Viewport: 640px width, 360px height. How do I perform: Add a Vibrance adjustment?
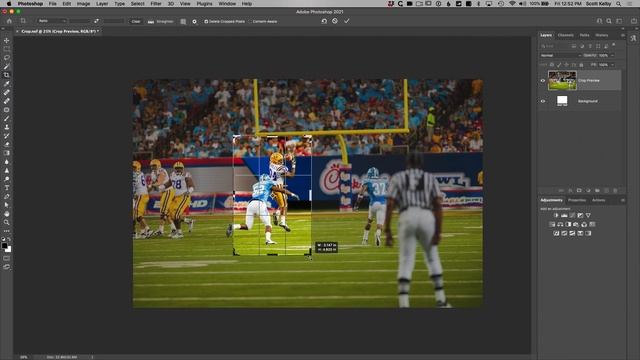pyautogui.click(x=588, y=215)
